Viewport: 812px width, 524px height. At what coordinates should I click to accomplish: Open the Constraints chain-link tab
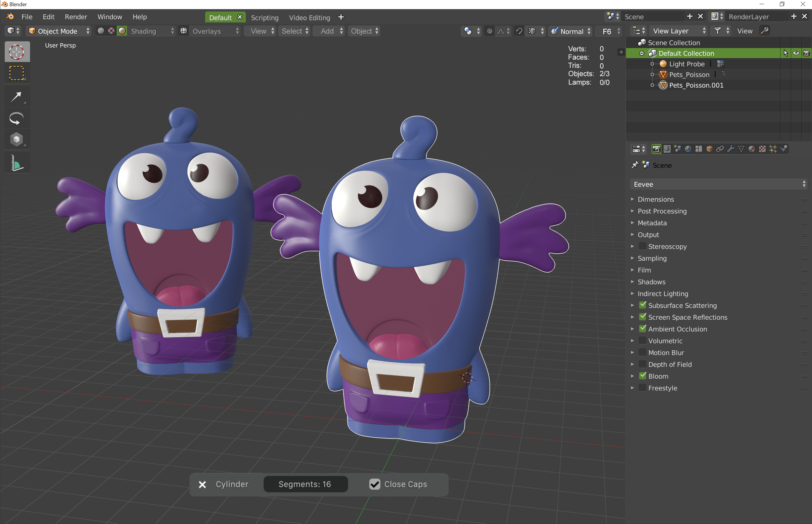[x=720, y=149]
